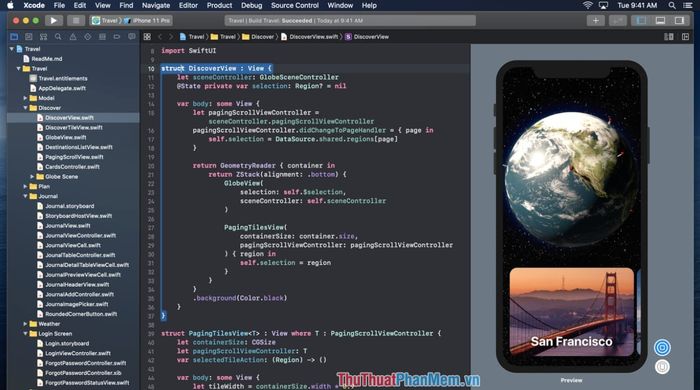Open the Issue navigator warning icon

click(x=73, y=37)
